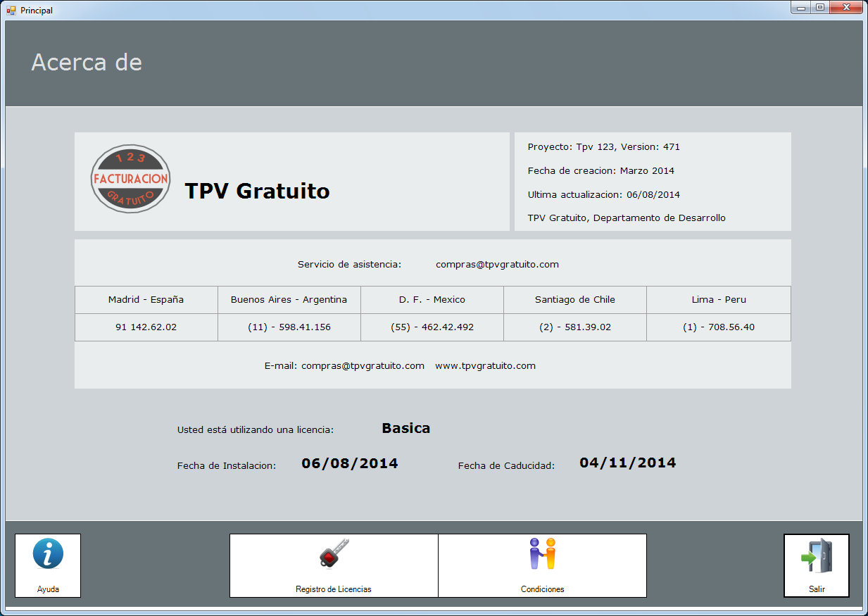Select the Madrid - España cell
Image resolution: width=868 pixels, height=616 pixels.
coord(146,300)
